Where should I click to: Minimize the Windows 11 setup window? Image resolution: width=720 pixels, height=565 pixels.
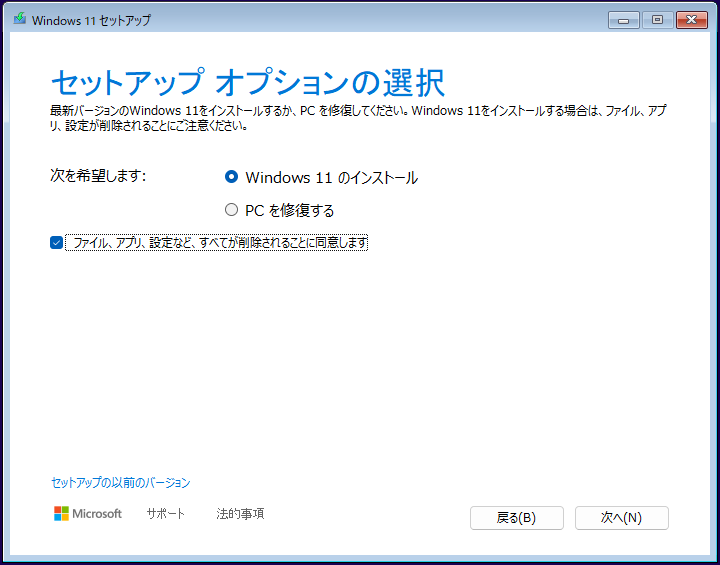[623, 20]
